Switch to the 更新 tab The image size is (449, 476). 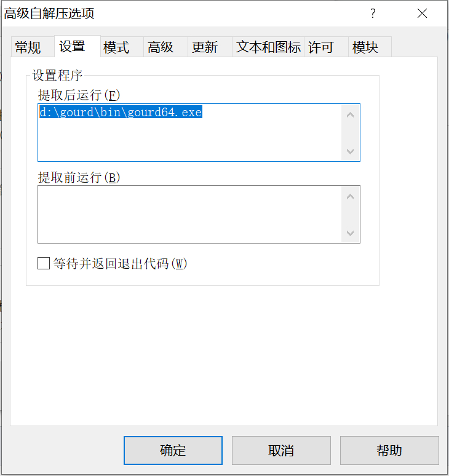pos(205,47)
